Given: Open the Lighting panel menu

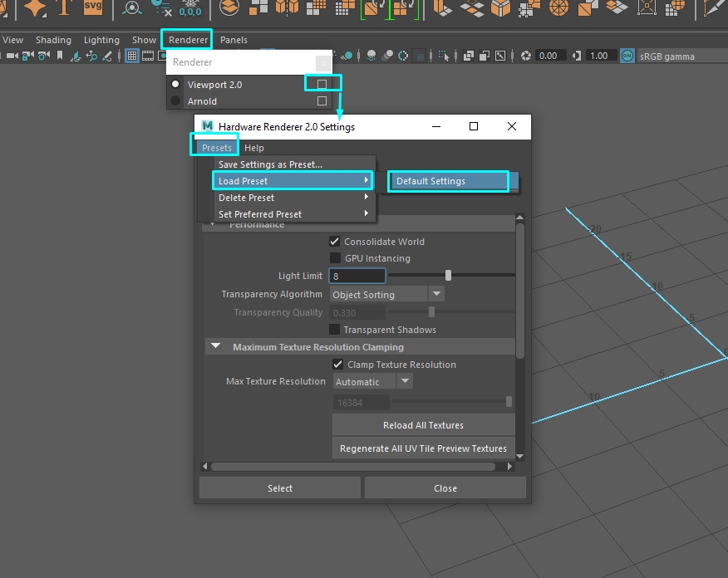Looking at the screenshot, I should pos(101,40).
